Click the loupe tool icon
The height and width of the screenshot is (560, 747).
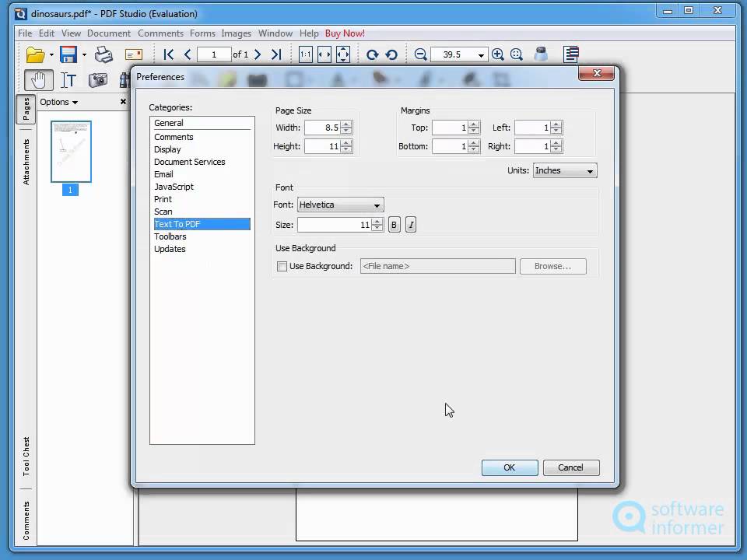click(x=542, y=54)
